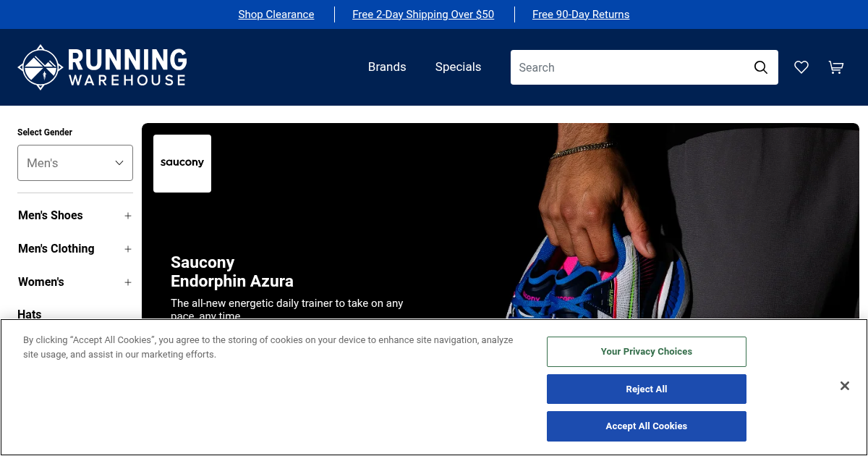The width and height of the screenshot is (868, 456).
Task: Open Your Privacy Choices button
Action: pyautogui.click(x=647, y=352)
